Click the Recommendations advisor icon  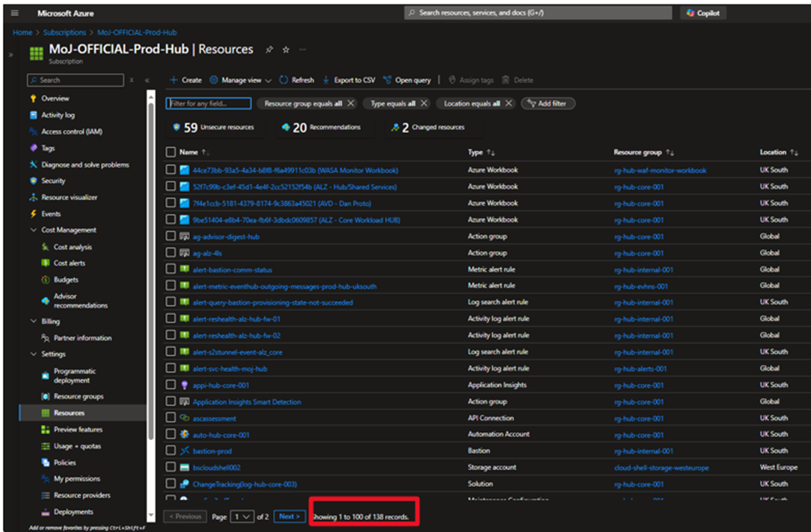tap(286, 127)
